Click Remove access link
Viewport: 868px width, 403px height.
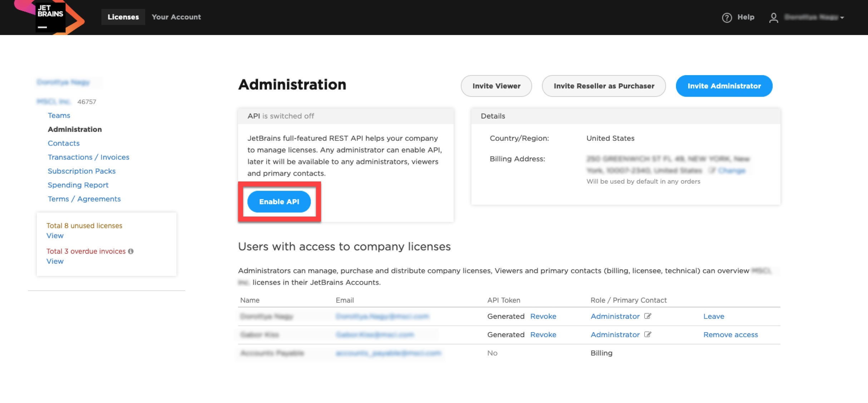point(731,335)
